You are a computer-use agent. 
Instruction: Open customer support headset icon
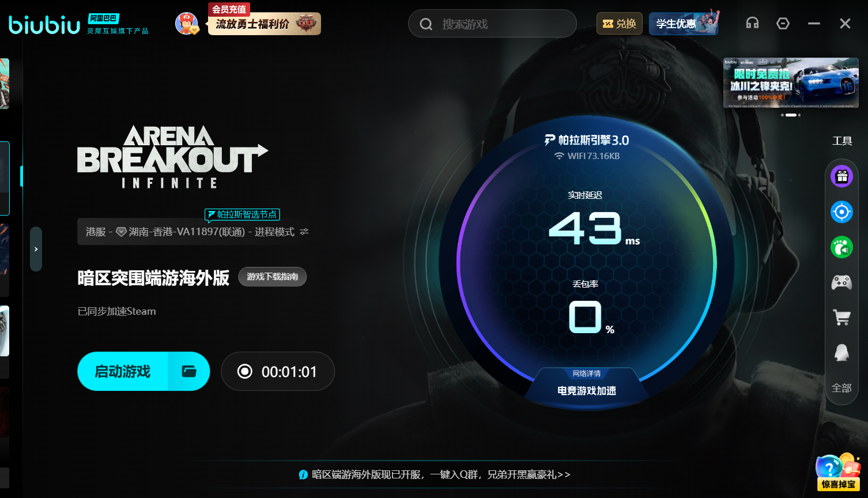pyautogui.click(x=752, y=23)
